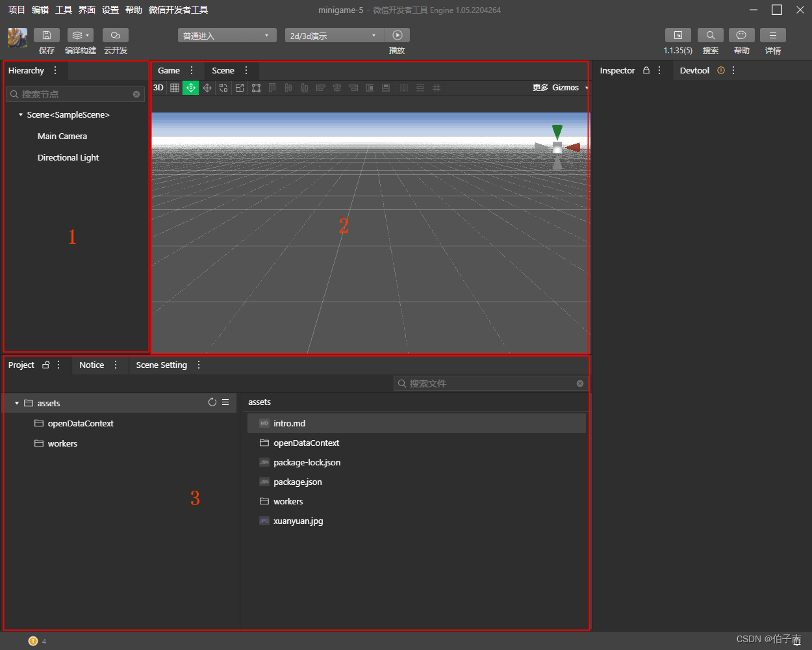The height and width of the screenshot is (650, 812).
Task: Open the 微信开发者工具 menu
Action: click(179, 10)
